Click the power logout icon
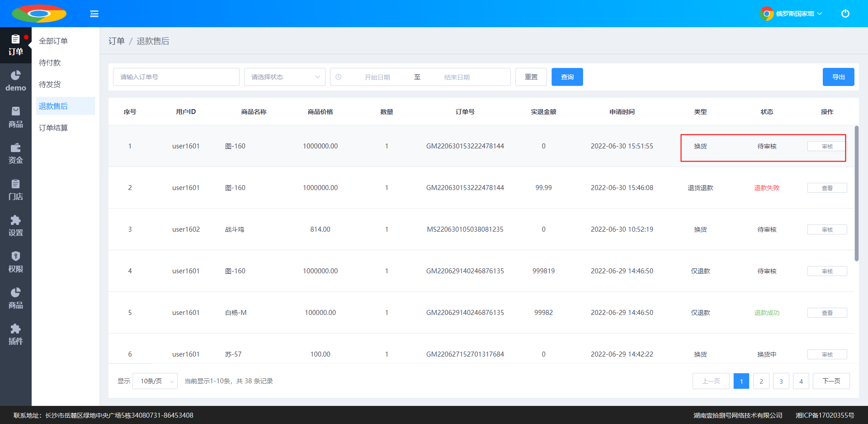 tap(845, 14)
